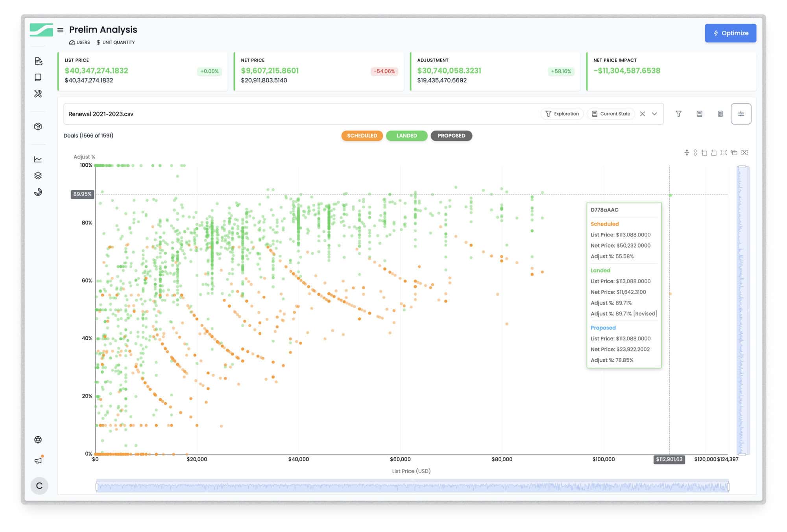
Task: Open the megaphone announcements icon
Action: 39,460
